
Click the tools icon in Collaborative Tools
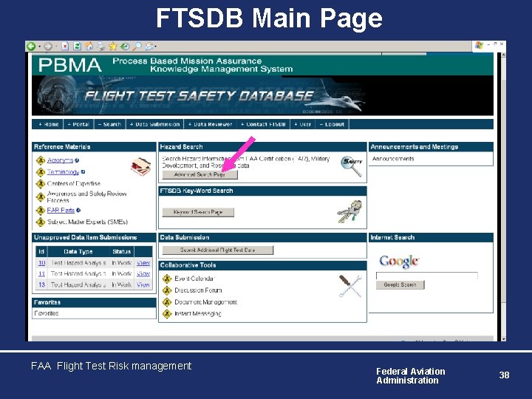[350, 286]
